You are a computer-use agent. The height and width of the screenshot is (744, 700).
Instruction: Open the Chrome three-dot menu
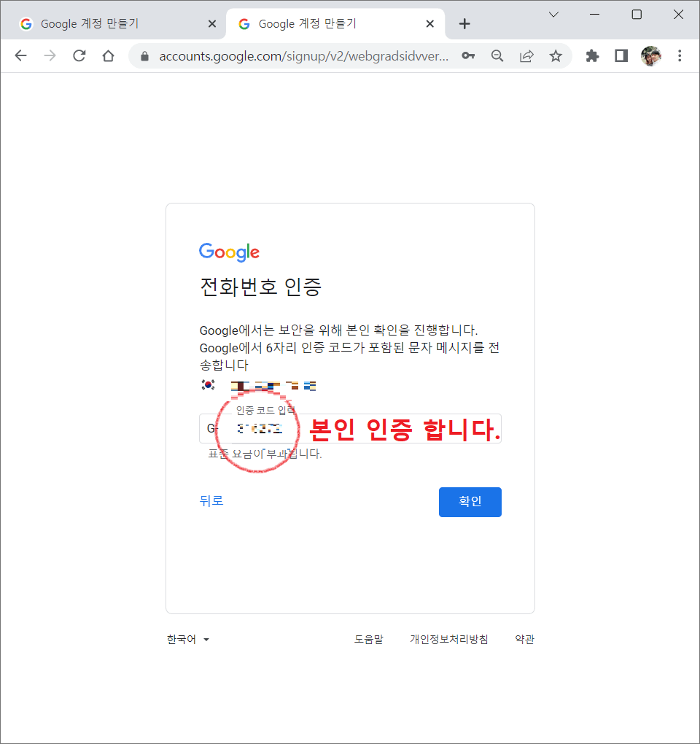(680, 56)
